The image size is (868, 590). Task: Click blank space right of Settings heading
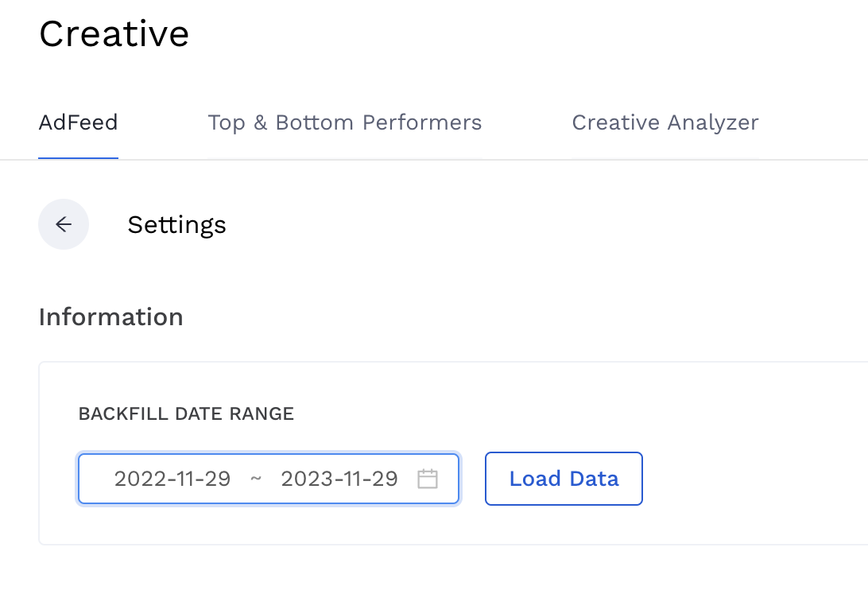517,225
